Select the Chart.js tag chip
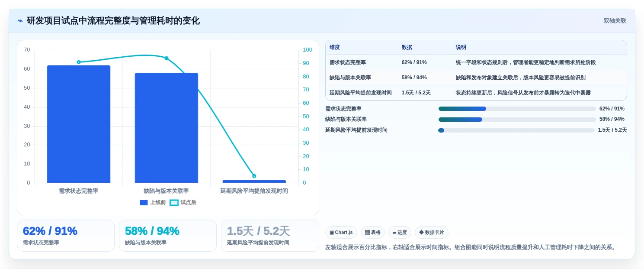The width and height of the screenshot is (644, 269). click(341, 233)
